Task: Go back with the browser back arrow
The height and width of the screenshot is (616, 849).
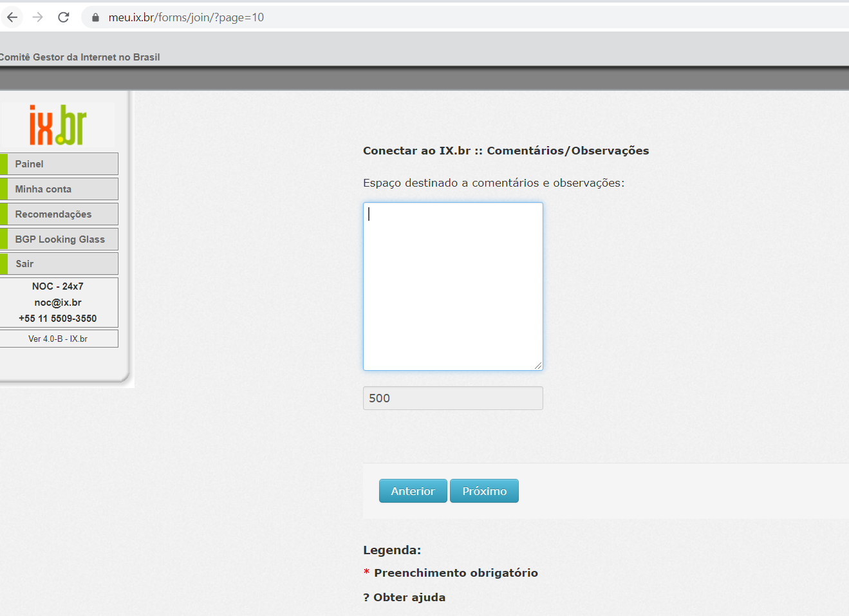Action: click(12, 17)
